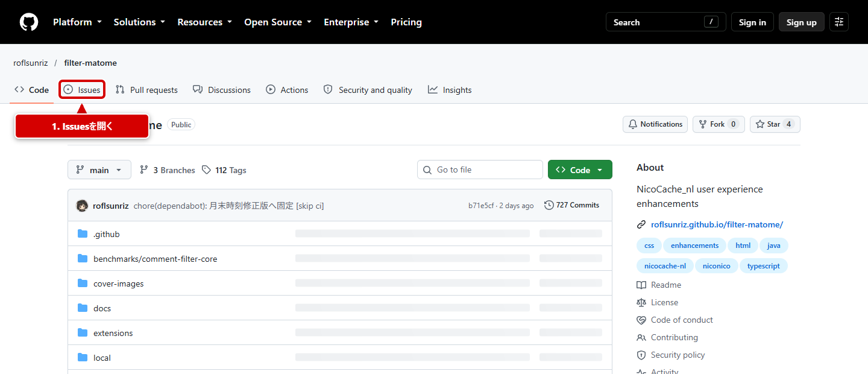Fork the repository
Viewport: 868px width, 374px height.
(719, 124)
